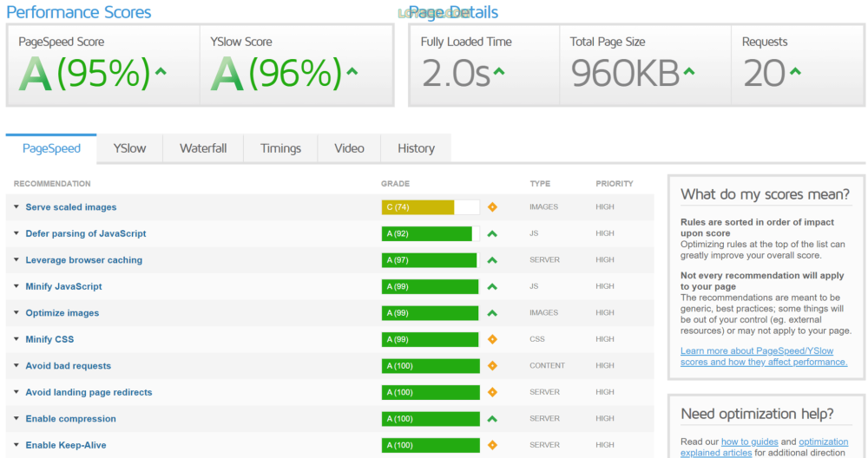
Task: Expand the Enable Keep-Alive row triangle
Action: pyautogui.click(x=16, y=445)
